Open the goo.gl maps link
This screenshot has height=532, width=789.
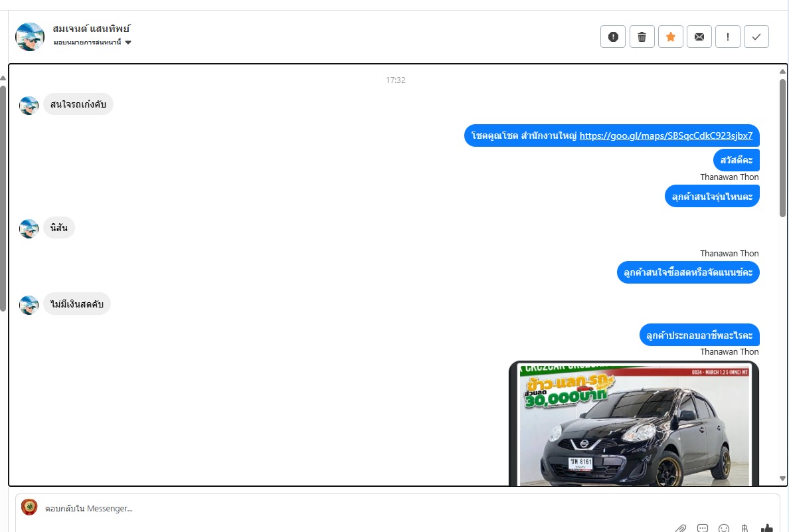click(x=665, y=135)
